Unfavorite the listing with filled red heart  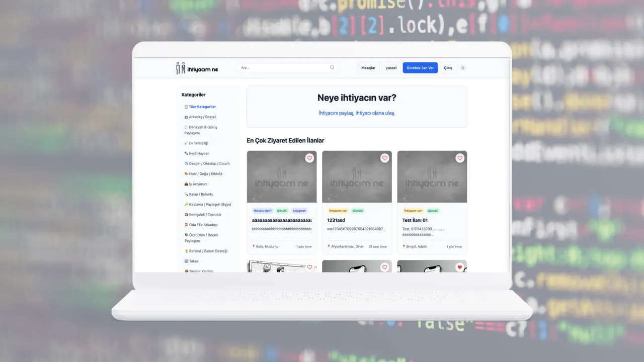coord(459,267)
